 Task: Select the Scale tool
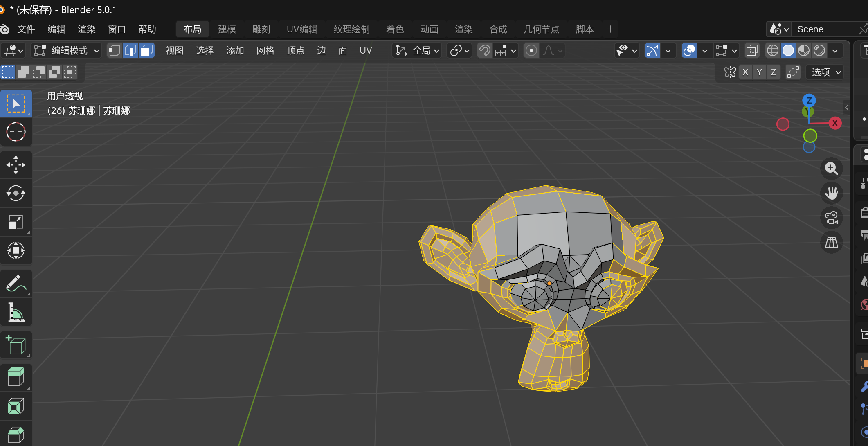click(16, 222)
